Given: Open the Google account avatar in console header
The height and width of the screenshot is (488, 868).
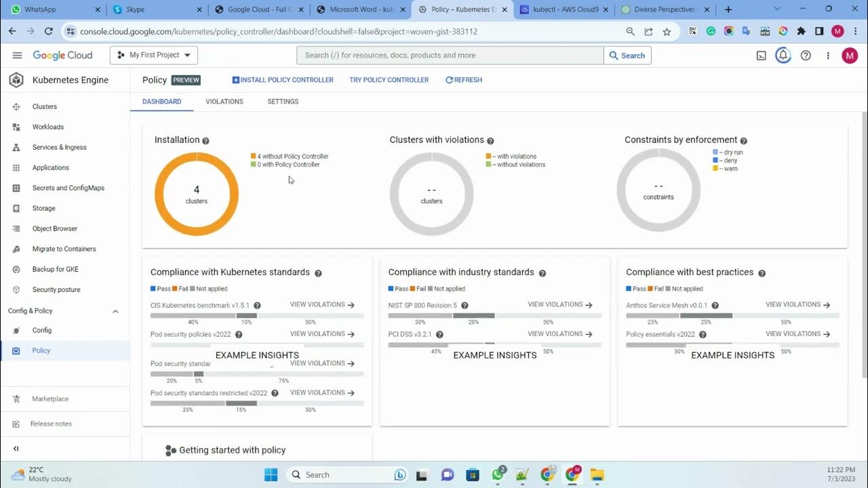Looking at the screenshot, I should pos(850,56).
